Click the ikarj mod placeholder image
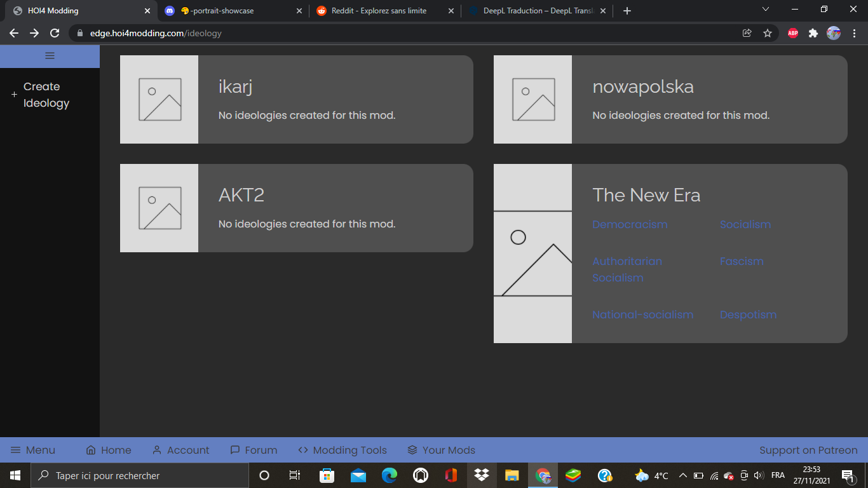The height and width of the screenshot is (488, 868). (x=159, y=99)
